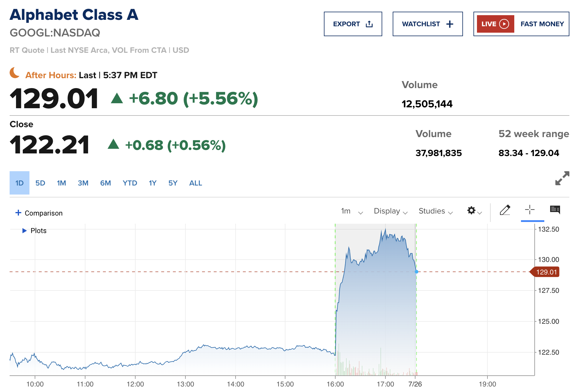Viewport: 572px width, 392px height.
Task: Click the plus icon beside Comparison
Action: [18, 213]
